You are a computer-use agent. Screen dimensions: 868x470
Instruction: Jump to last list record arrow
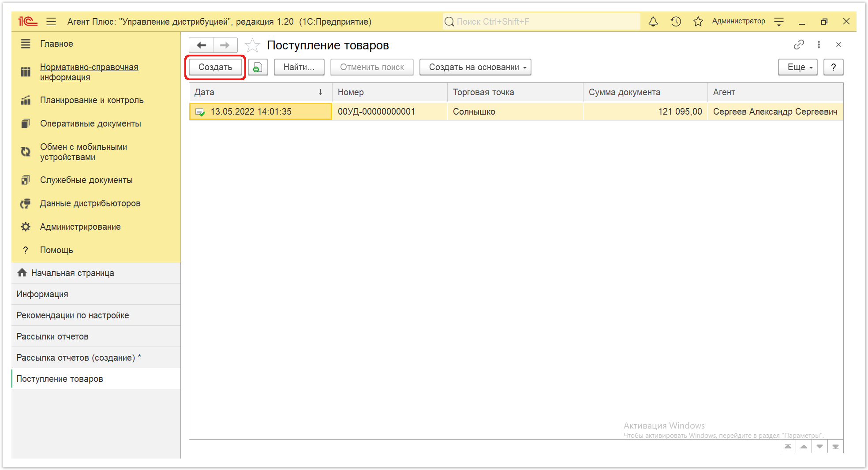point(835,447)
